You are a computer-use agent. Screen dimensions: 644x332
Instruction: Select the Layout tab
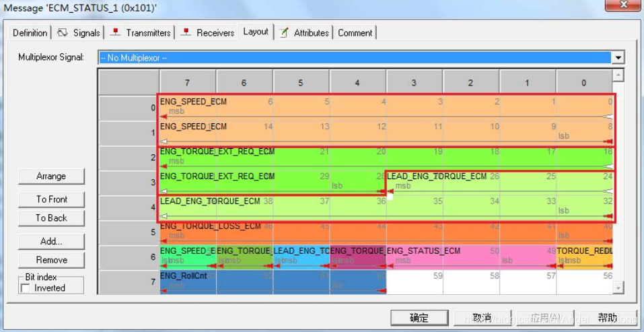pos(256,32)
